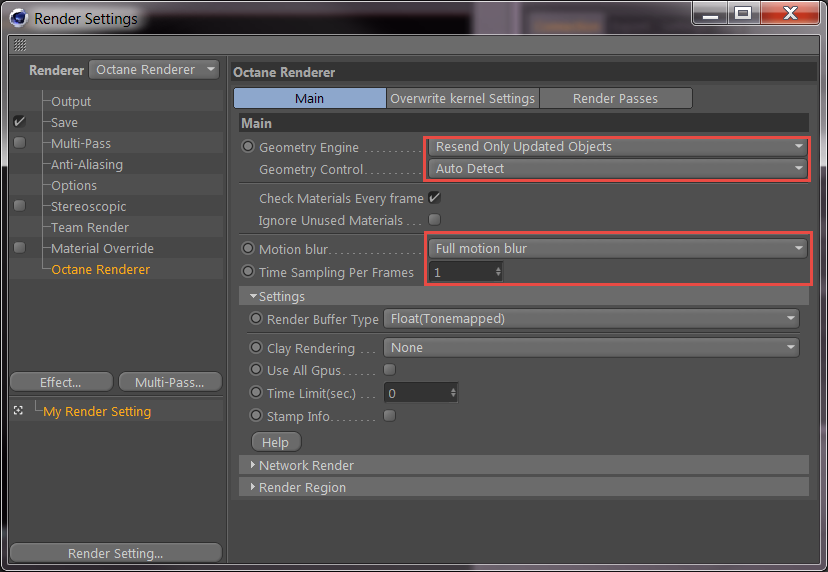Screen dimensions: 828x572
Task: Uncheck Check Materials Every frame
Action: 434,198
